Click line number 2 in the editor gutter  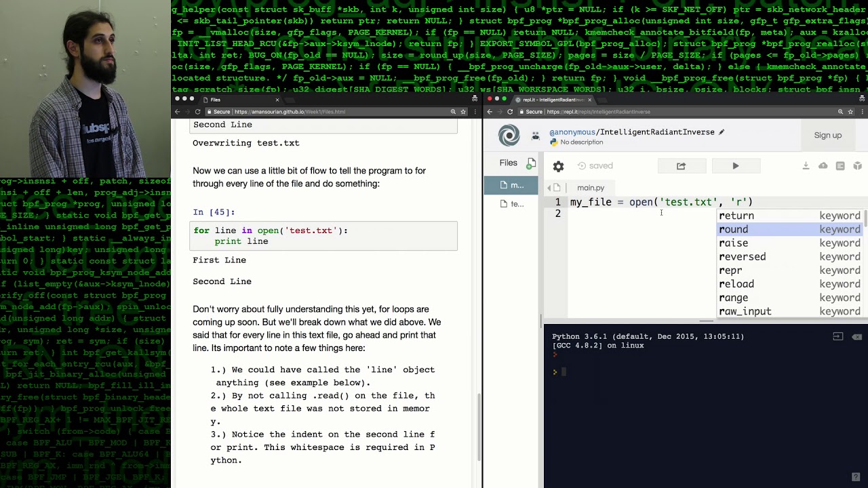coord(557,213)
